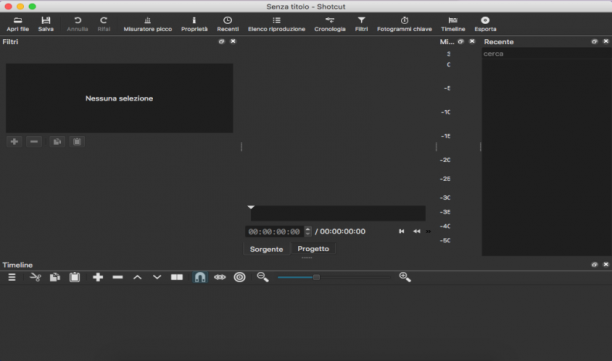Rewind playback
Image resolution: width=612 pixels, height=361 pixels.
[417, 231]
